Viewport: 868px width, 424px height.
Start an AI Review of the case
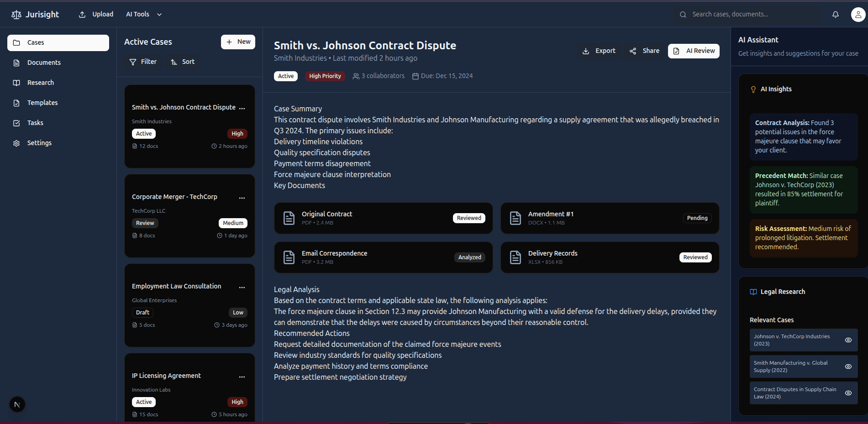point(694,51)
